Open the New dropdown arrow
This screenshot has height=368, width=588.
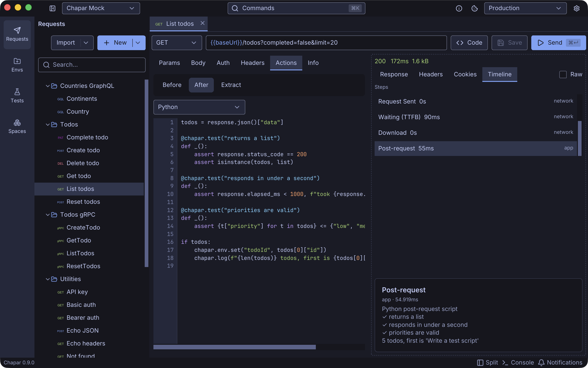tap(138, 43)
